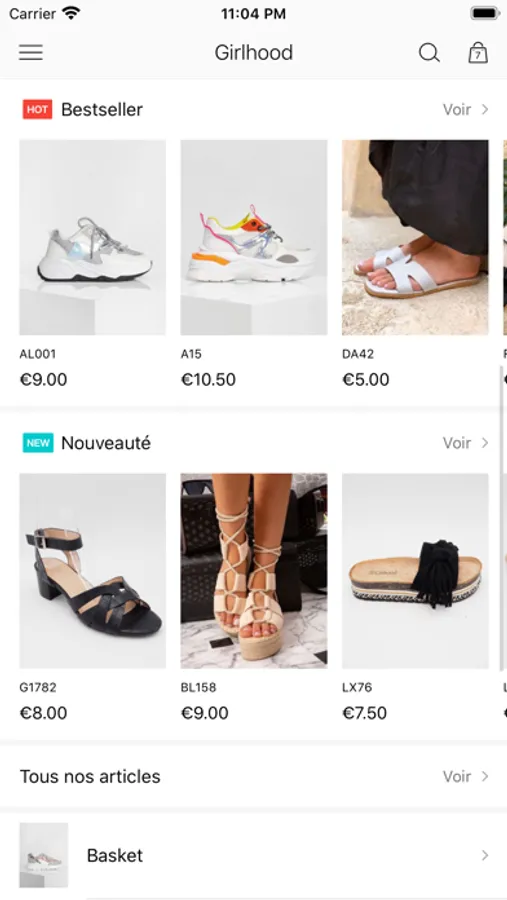Image resolution: width=507 pixels, height=900 pixels.
Task: Open the Basket category chevron
Action: (x=485, y=855)
